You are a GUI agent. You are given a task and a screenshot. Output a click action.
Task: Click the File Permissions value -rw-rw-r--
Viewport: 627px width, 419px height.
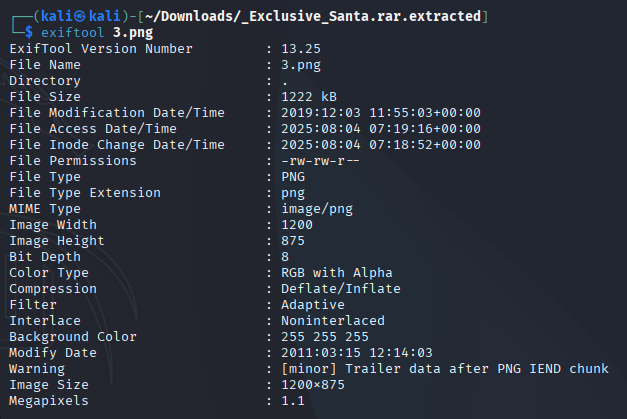coord(320,161)
